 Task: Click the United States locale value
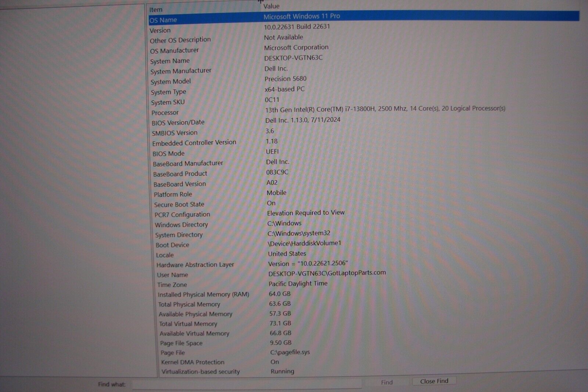[x=287, y=254]
